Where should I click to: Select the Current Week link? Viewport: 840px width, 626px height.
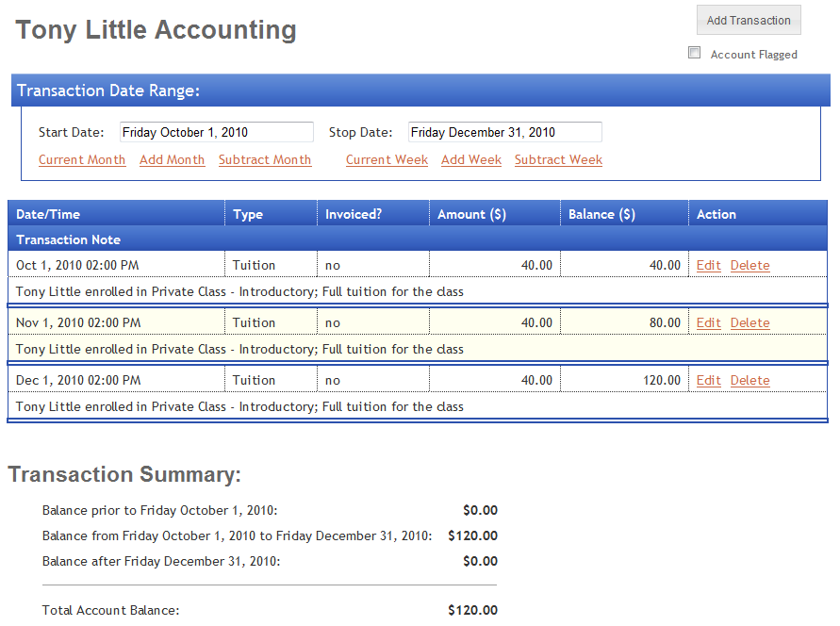point(387,160)
